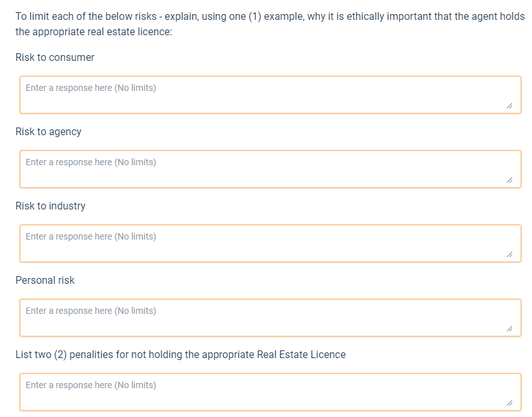Viewport: 532px width, 417px height.
Task: Click the 'Risk to industry' label
Action: (51, 206)
